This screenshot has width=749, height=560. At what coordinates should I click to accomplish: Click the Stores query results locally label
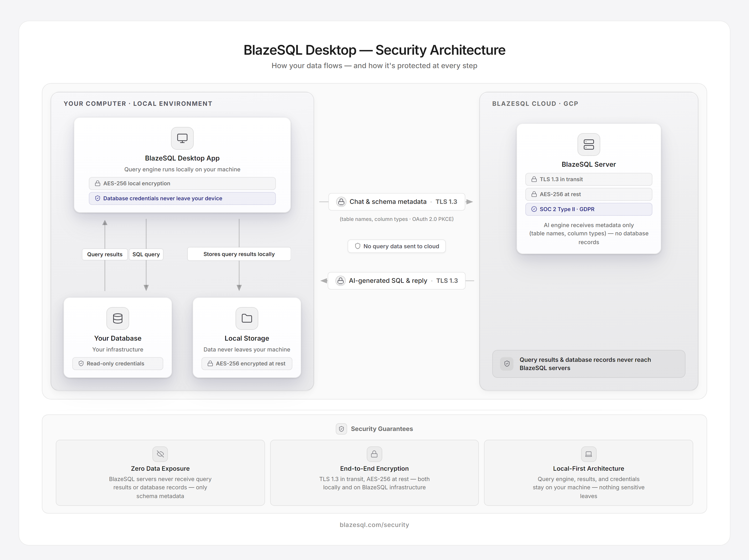239,254
